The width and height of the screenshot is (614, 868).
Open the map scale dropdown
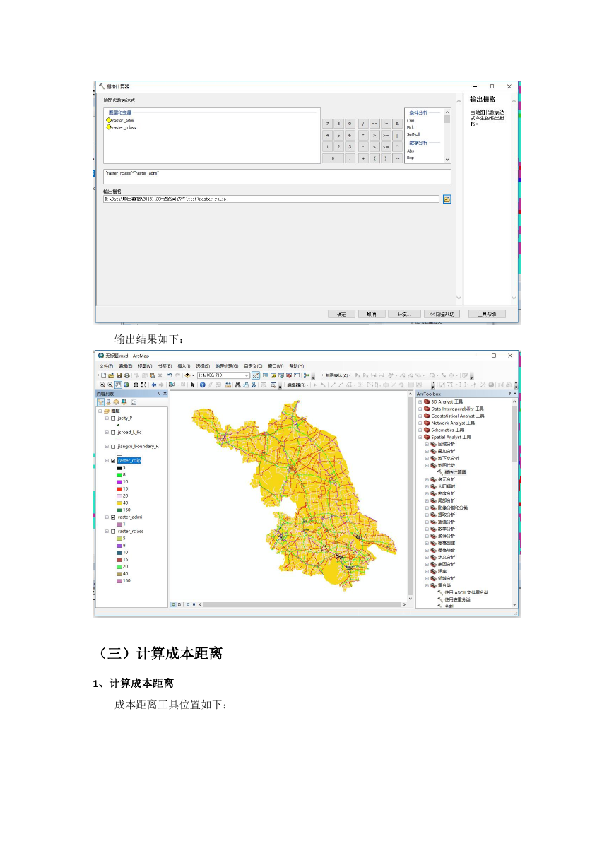(x=246, y=375)
